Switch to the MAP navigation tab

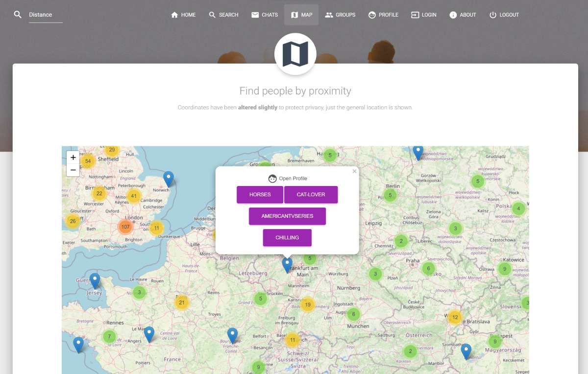[x=301, y=15]
